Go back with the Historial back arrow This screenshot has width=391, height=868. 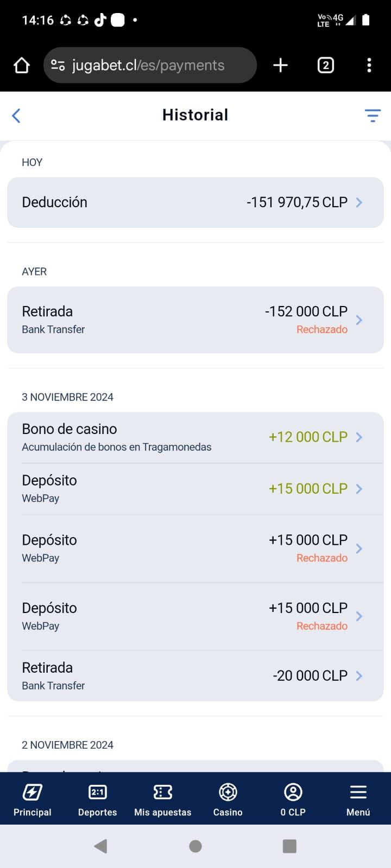(16, 116)
